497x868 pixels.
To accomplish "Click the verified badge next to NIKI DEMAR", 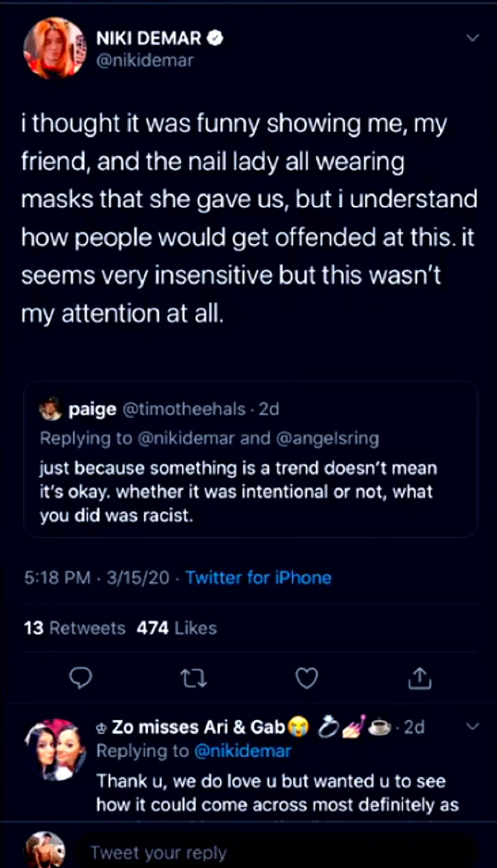I will (x=216, y=38).
